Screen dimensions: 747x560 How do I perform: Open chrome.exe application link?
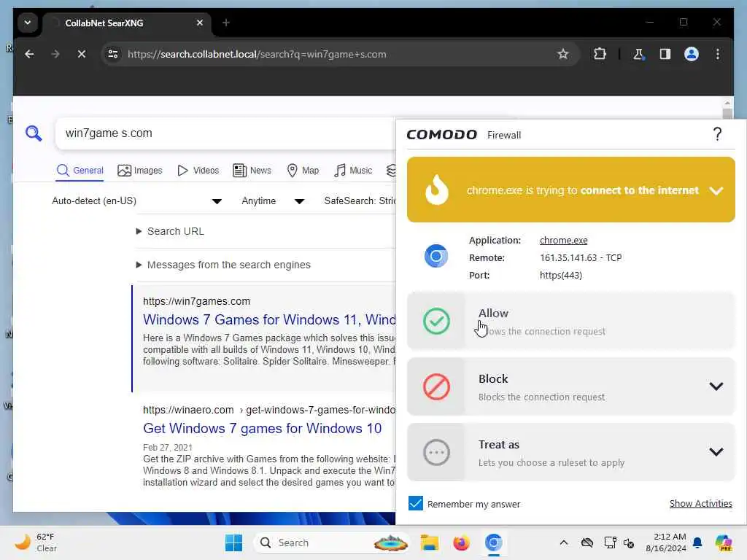(563, 241)
